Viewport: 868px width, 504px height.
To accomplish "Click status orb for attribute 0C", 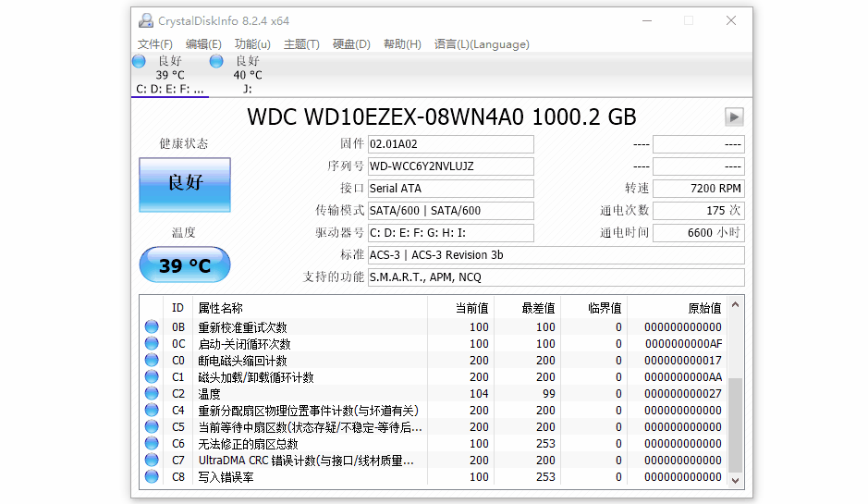I will [x=151, y=343].
